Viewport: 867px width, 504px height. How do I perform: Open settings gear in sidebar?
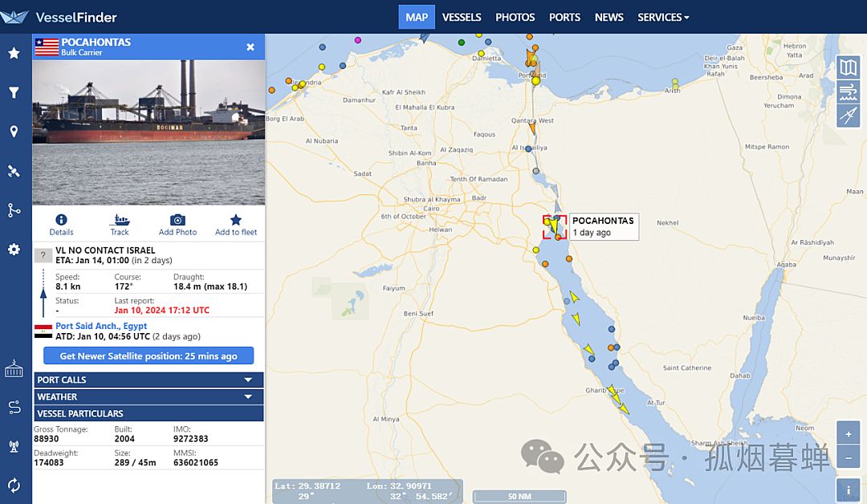(x=14, y=250)
